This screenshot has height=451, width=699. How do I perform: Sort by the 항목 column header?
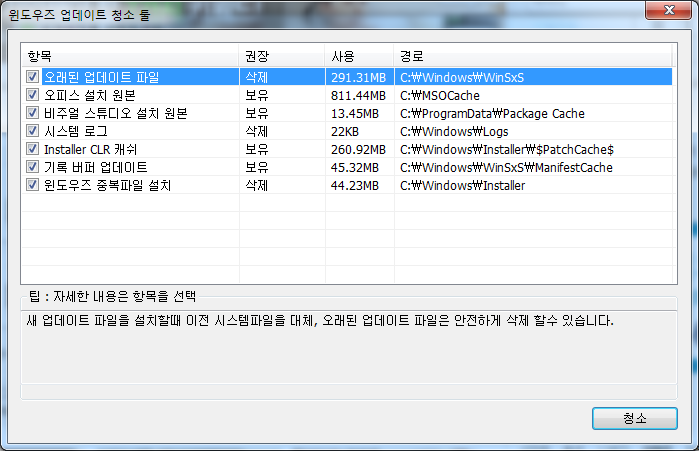coord(130,56)
